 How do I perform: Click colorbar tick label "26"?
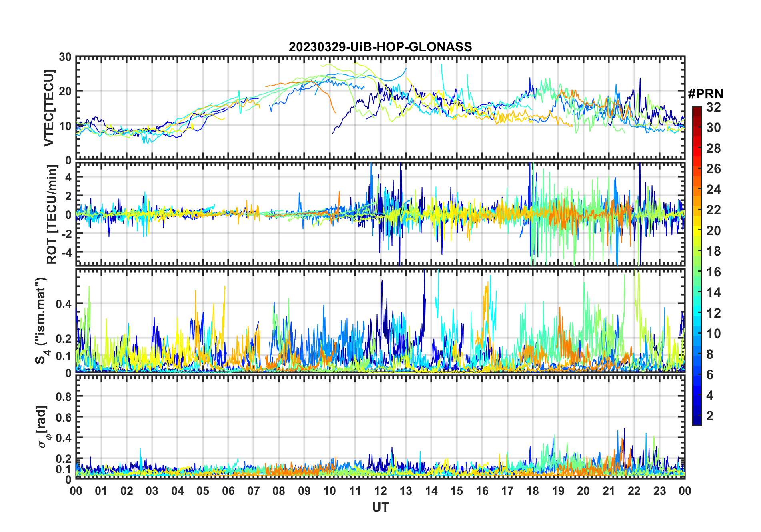(x=713, y=169)
